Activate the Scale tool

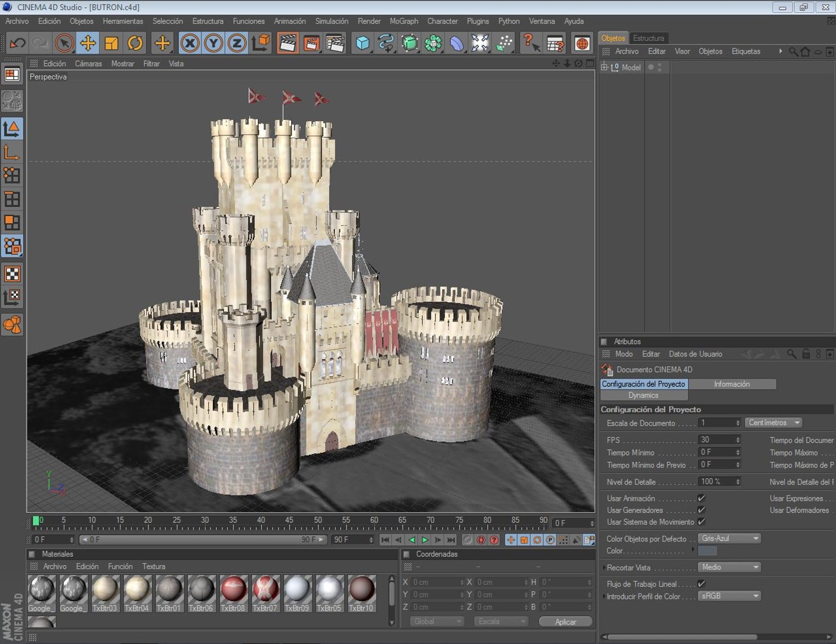tap(112, 43)
